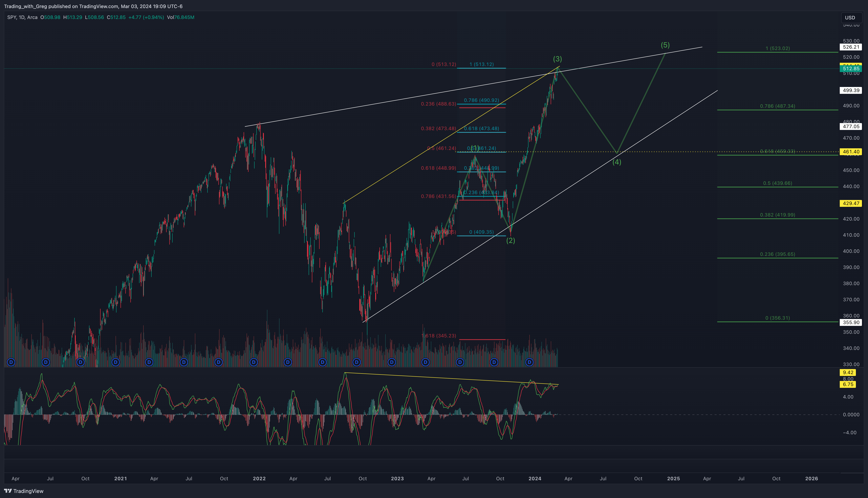
Task: Select the 499.39 price axis label
Action: click(851, 90)
